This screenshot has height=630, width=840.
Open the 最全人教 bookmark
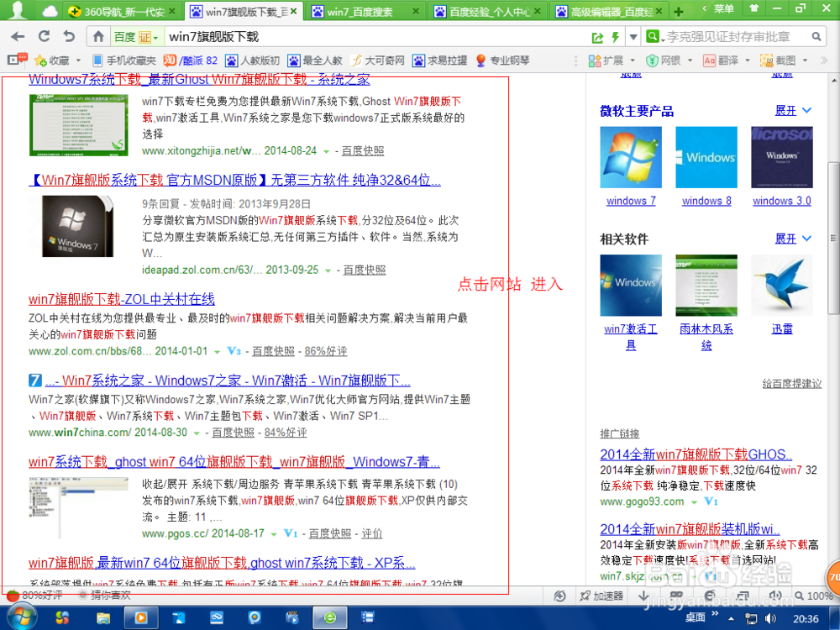click(x=315, y=60)
